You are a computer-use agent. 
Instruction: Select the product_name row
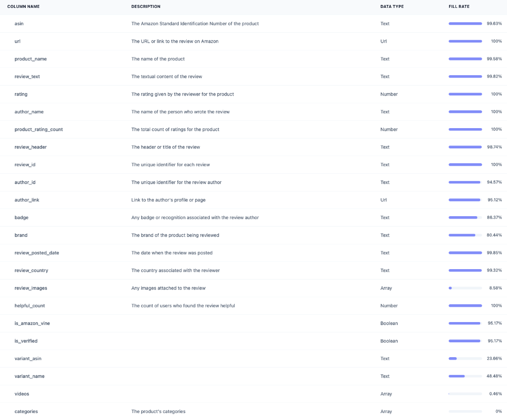(x=31, y=58)
